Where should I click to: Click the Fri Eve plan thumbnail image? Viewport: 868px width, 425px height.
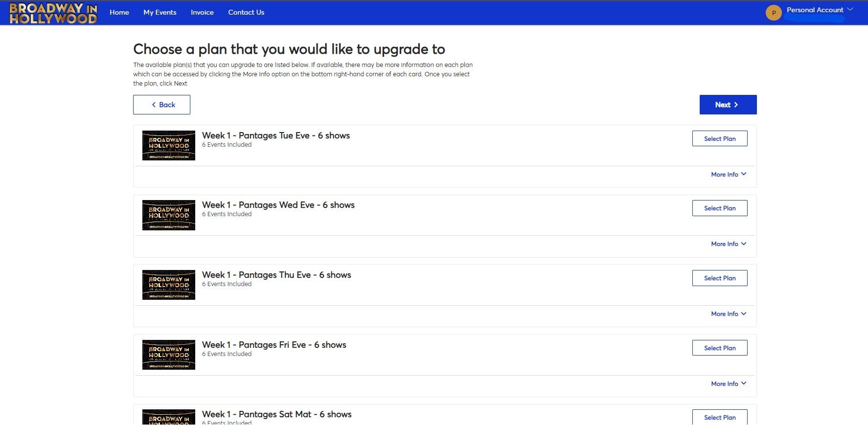click(x=169, y=355)
